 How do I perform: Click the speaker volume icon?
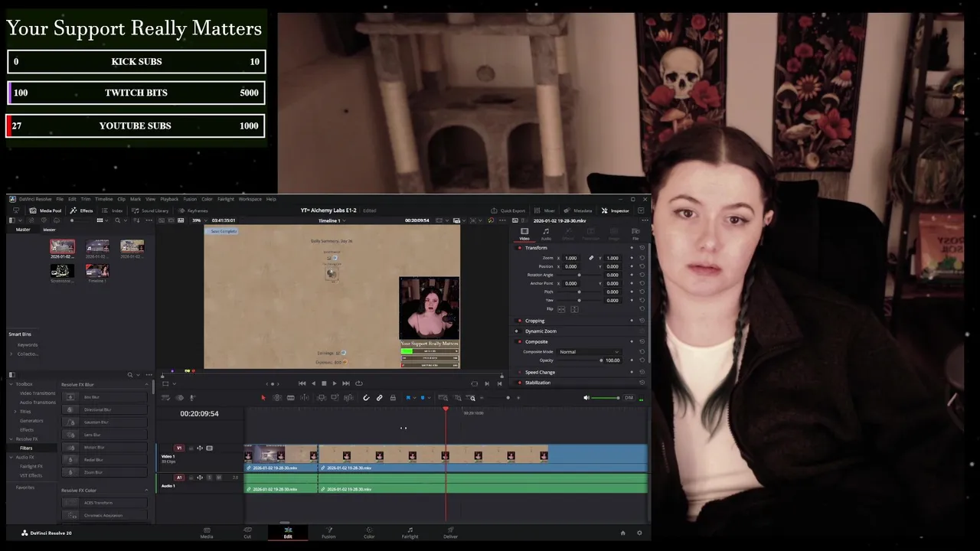586,398
